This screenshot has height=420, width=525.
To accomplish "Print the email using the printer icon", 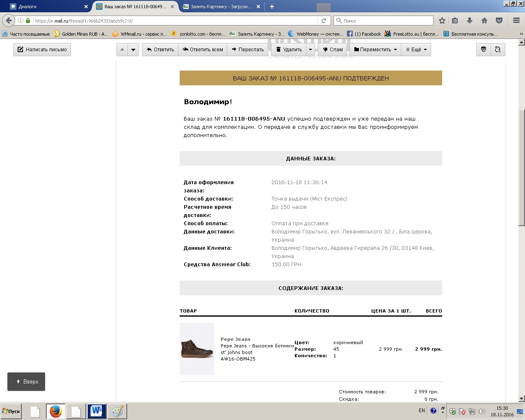I will pos(484,50).
